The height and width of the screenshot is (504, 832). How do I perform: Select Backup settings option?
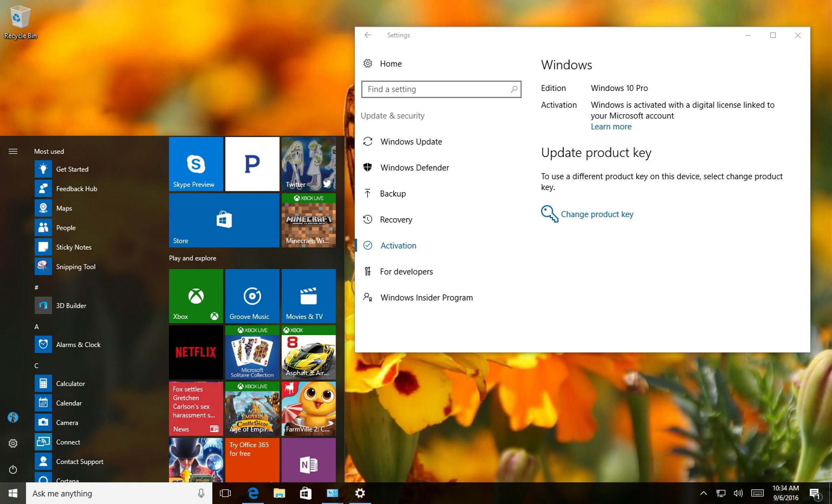pyautogui.click(x=393, y=193)
